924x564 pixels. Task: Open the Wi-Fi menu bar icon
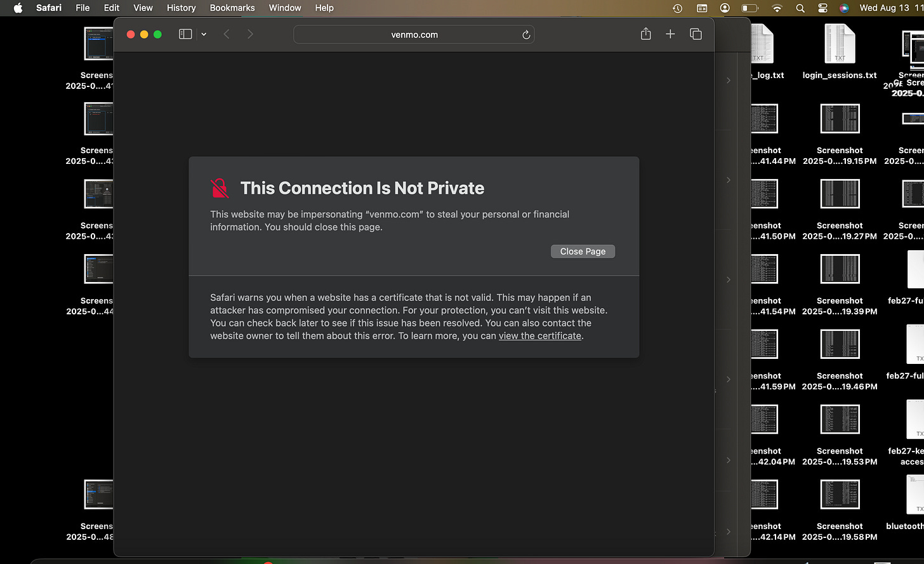tap(777, 8)
